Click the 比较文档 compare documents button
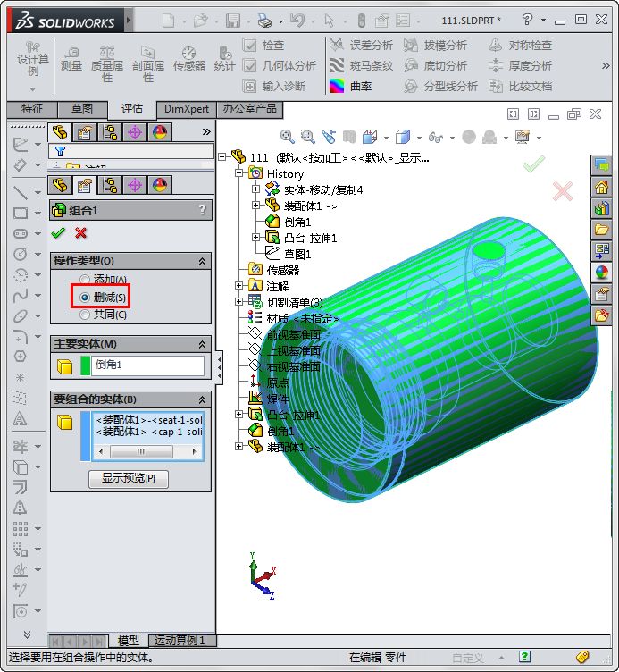619x672 pixels. [497, 86]
